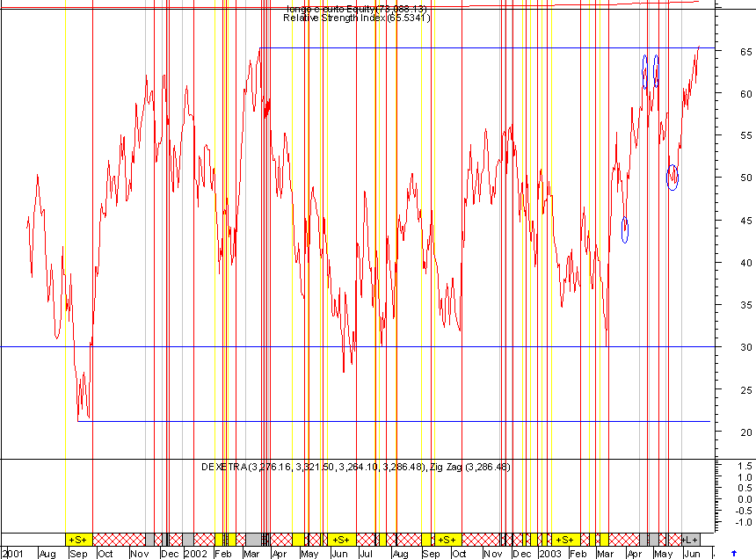756x559 pixels.
Task: Select the +S+ marker above Sep 2001
Action: pos(78,540)
